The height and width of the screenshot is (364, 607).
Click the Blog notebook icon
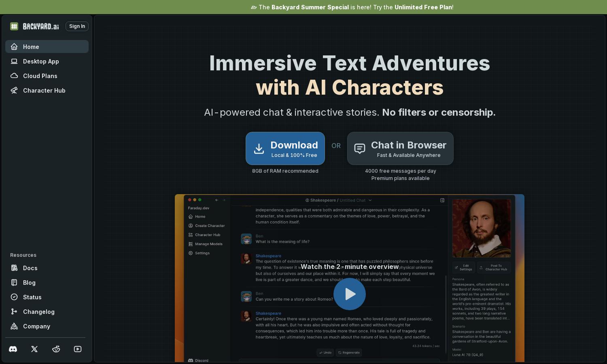(14, 282)
